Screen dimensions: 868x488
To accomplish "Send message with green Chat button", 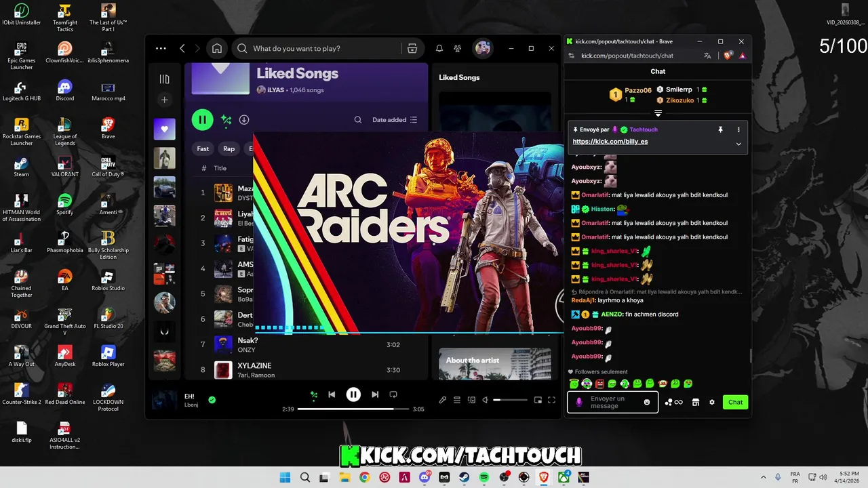I will [735, 402].
